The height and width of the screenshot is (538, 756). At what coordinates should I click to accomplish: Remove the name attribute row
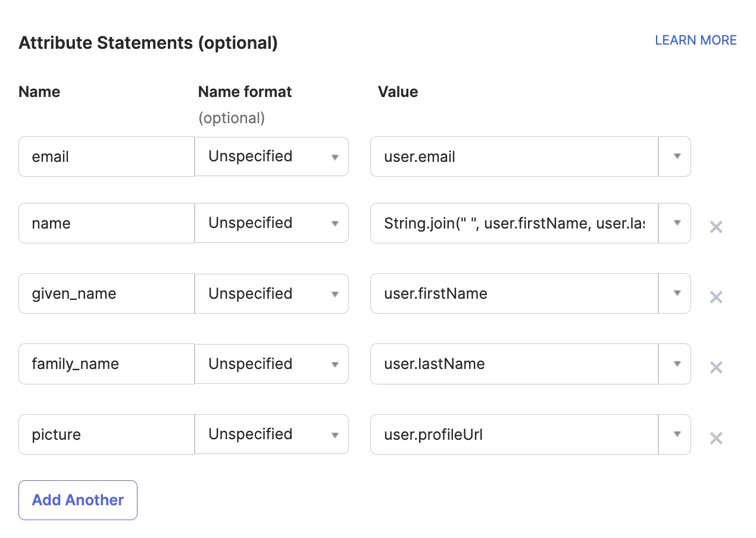click(x=716, y=227)
